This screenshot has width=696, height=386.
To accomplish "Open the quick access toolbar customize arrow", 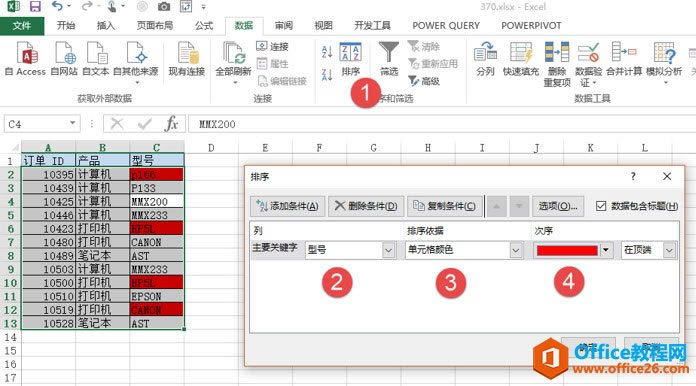I will coord(204,7).
